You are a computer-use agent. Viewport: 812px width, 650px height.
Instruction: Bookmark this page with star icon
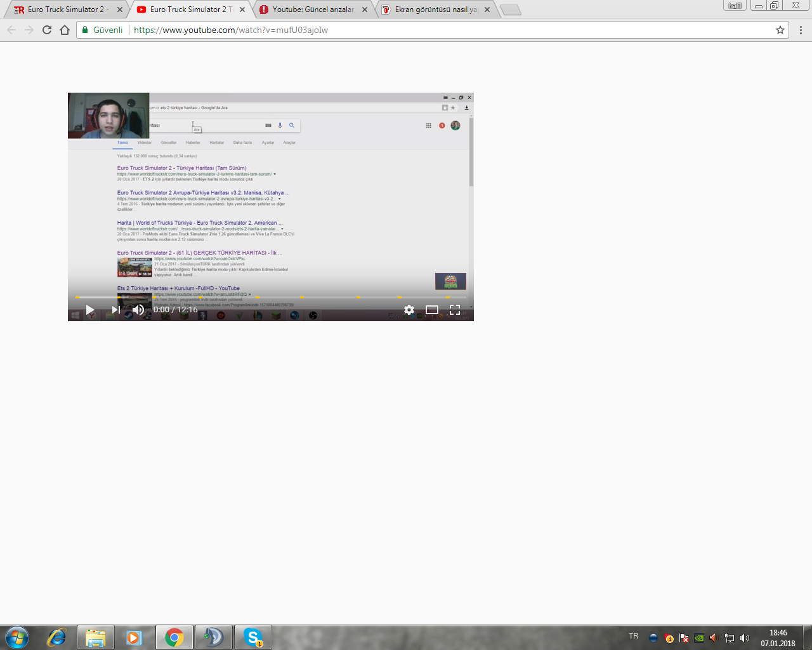click(780, 30)
